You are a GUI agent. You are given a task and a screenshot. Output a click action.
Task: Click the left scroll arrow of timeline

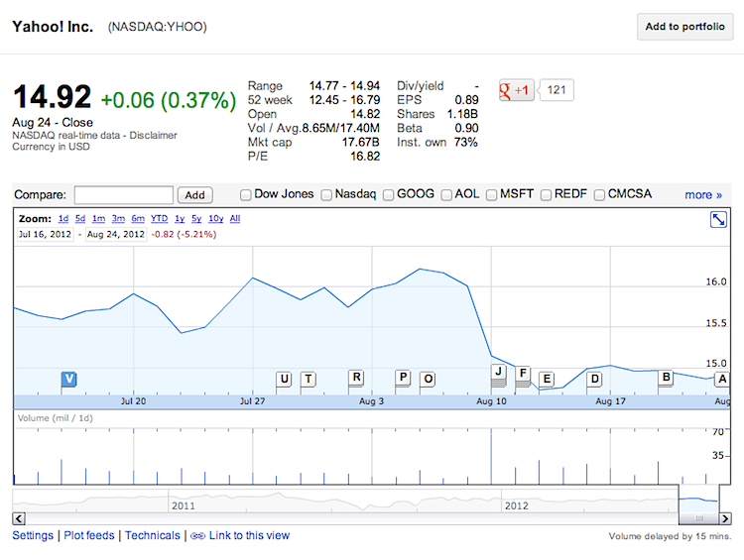19,518
